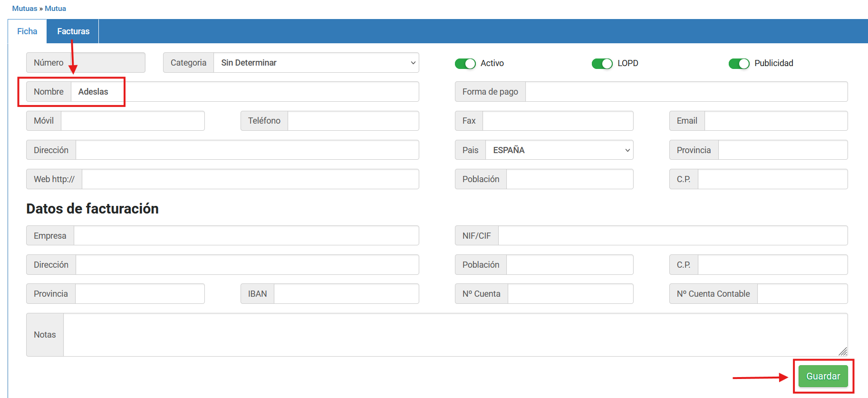868x398 pixels.
Task: Click inside the Notas text area
Action: (x=455, y=335)
